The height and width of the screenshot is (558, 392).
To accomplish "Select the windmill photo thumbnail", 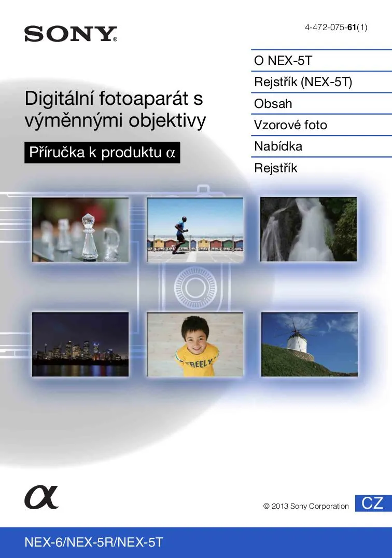I will pyautogui.click(x=309, y=344).
